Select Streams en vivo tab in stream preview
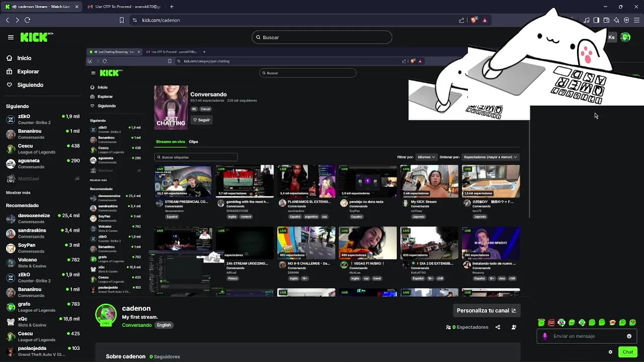 point(171,142)
